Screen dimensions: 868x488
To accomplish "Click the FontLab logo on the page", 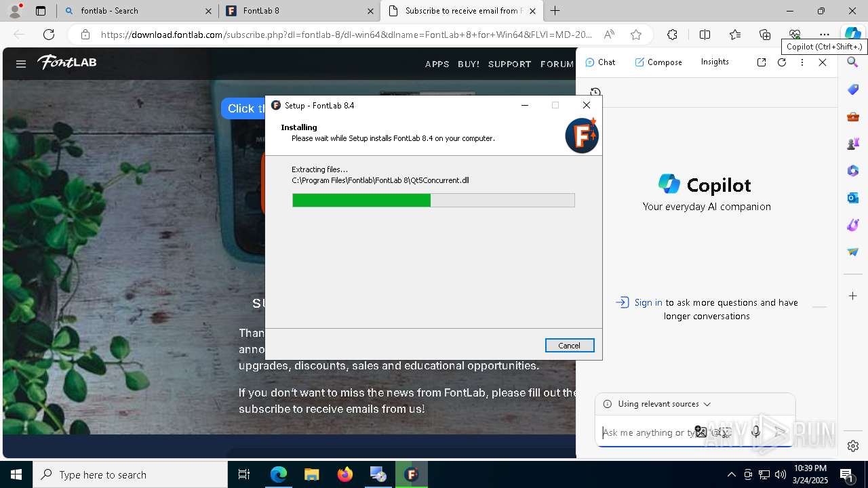I will 67,62.
